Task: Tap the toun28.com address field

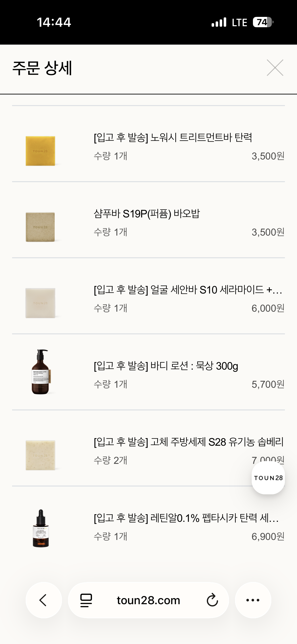Action: [148, 600]
